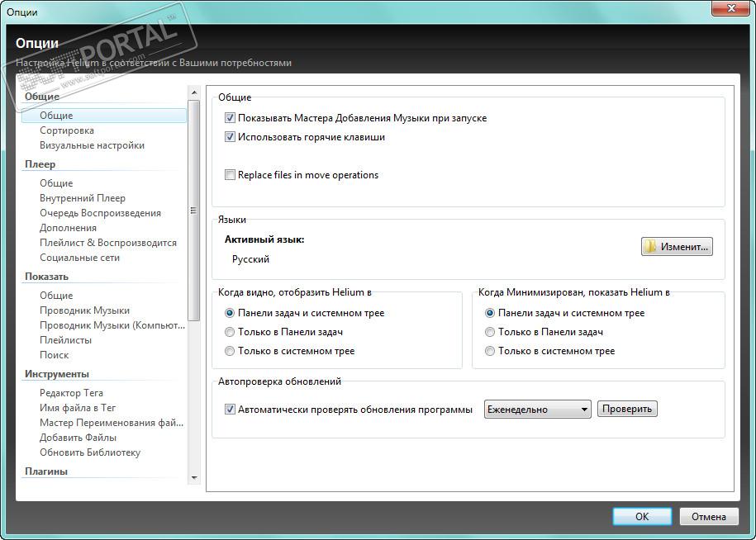This screenshot has height=540, width=756.
Task: Open Сортировка settings page
Action: coord(67,130)
